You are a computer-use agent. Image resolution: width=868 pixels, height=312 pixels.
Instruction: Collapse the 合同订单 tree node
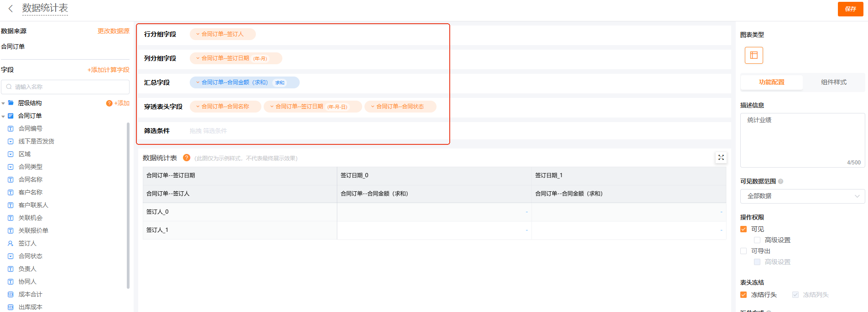coord(3,116)
